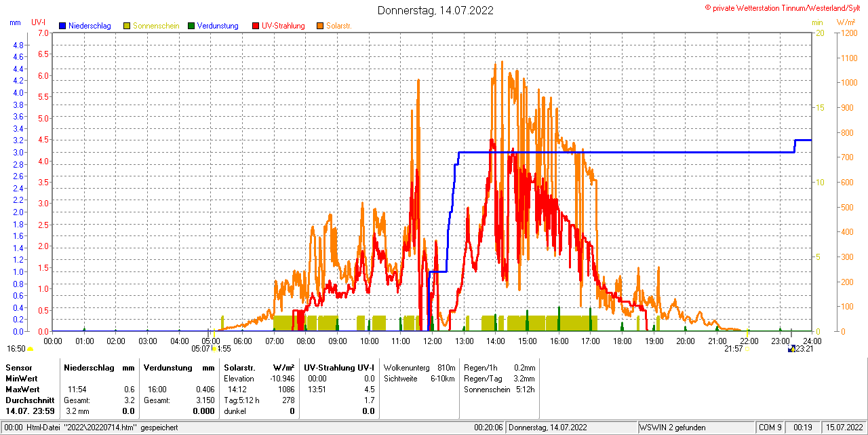Select the Niederschlag legend label
The image size is (868, 435).
click(90, 26)
